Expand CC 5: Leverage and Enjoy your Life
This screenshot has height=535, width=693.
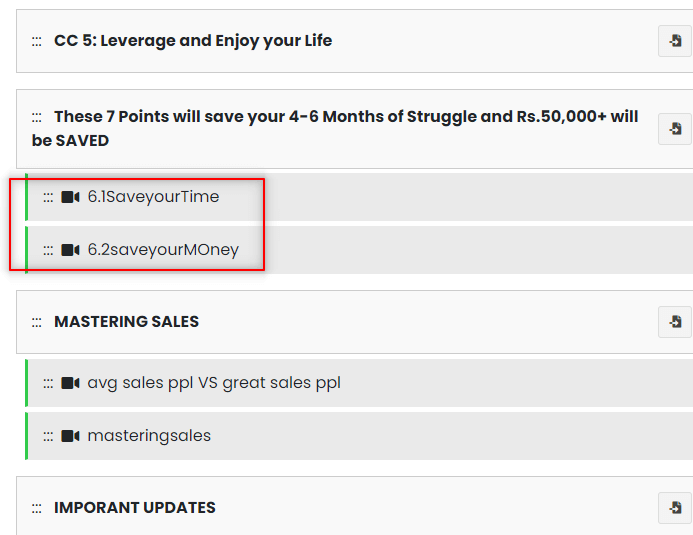[193, 41]
